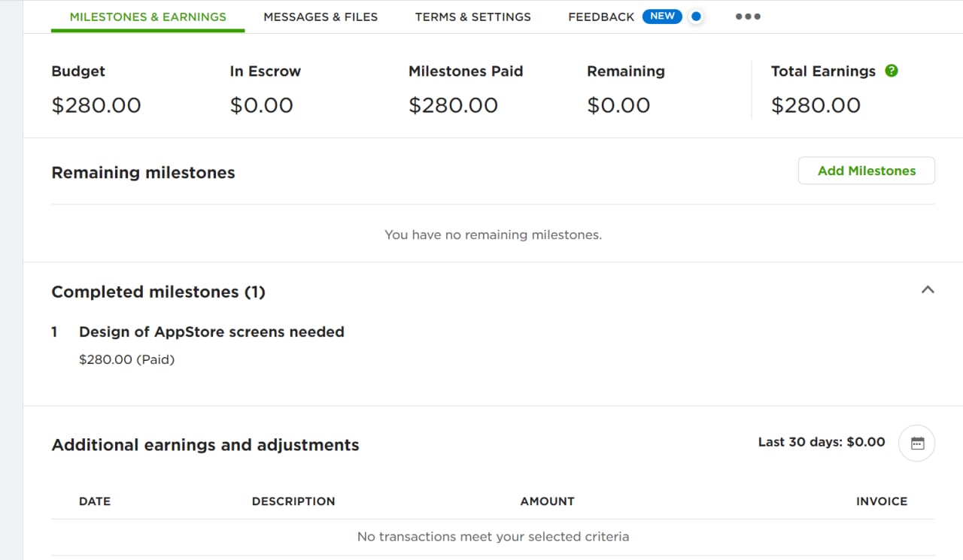
Task: Click the green help icon beside Total Earnings
Action: [892, 71]
